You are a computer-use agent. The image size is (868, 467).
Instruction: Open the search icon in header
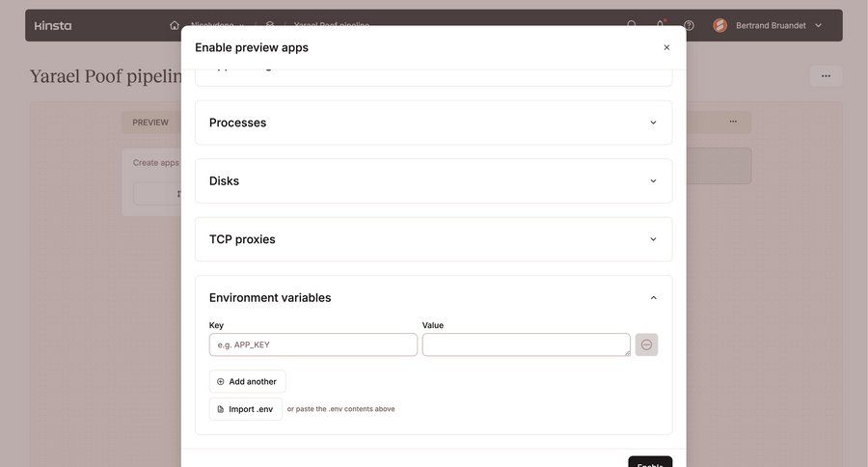point(632,25)
